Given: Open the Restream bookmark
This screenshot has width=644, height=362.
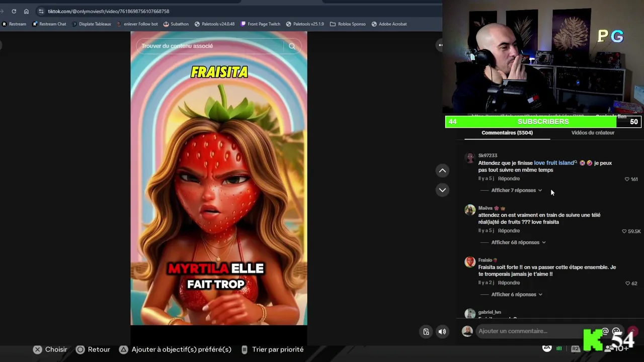Looking at the screenshot, I should click(14, 24).
